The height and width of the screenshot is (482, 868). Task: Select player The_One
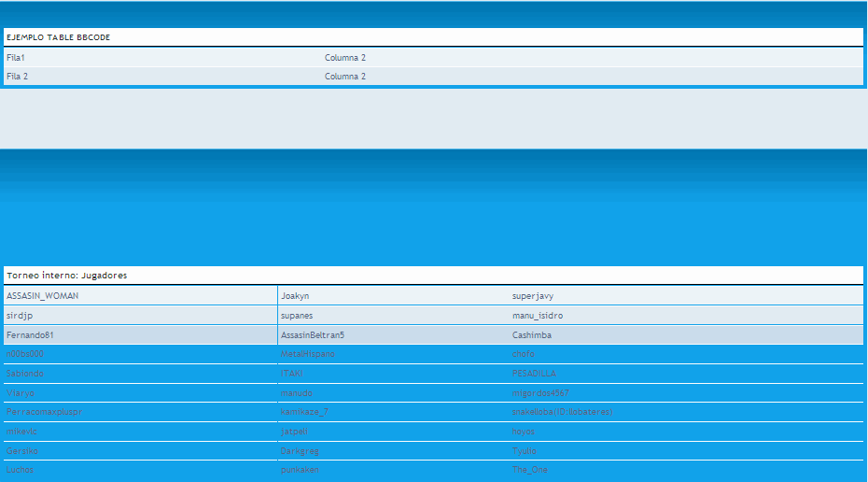530,470
